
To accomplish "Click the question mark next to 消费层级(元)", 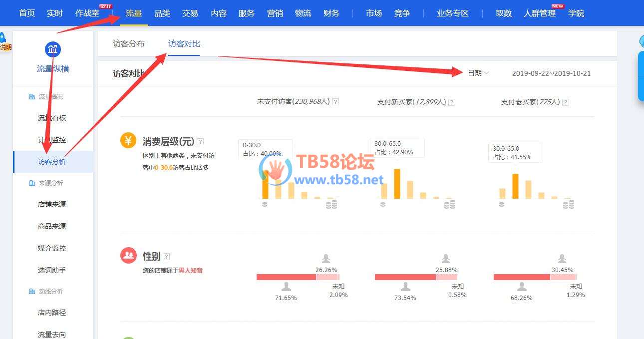I will coord(200,142).
